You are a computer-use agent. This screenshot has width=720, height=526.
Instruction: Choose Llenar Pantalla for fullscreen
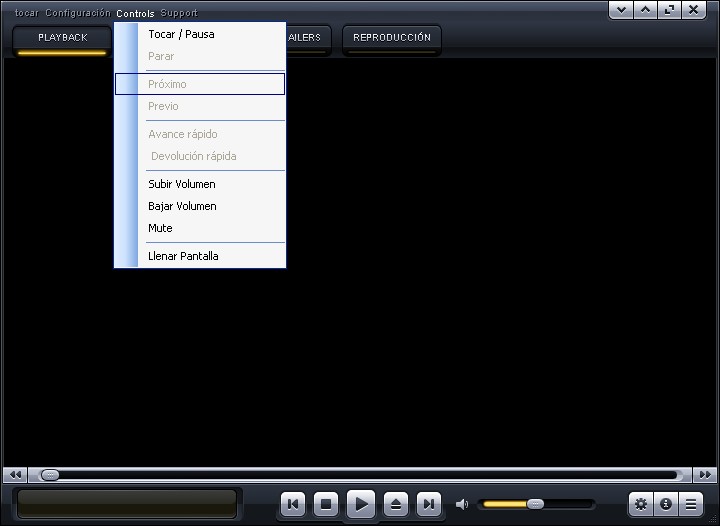click(x=200, y=256)
